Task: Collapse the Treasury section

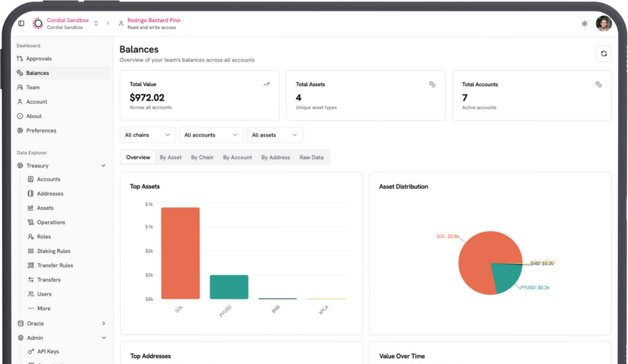Action: point(103,166)
